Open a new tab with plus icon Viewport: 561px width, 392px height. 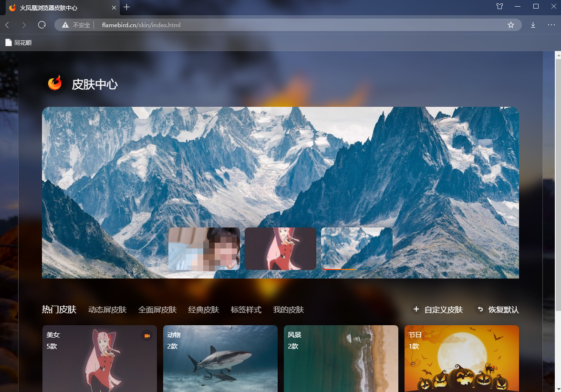click(126, 7)
